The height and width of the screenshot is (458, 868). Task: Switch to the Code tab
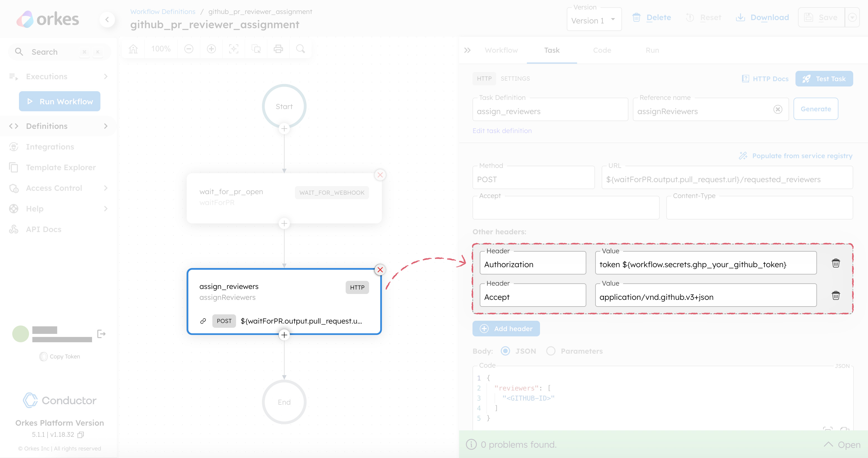[602, 50]
